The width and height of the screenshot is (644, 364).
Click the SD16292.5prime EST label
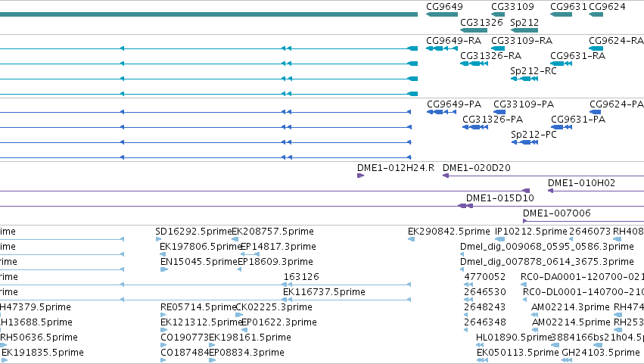coord(194,232)
